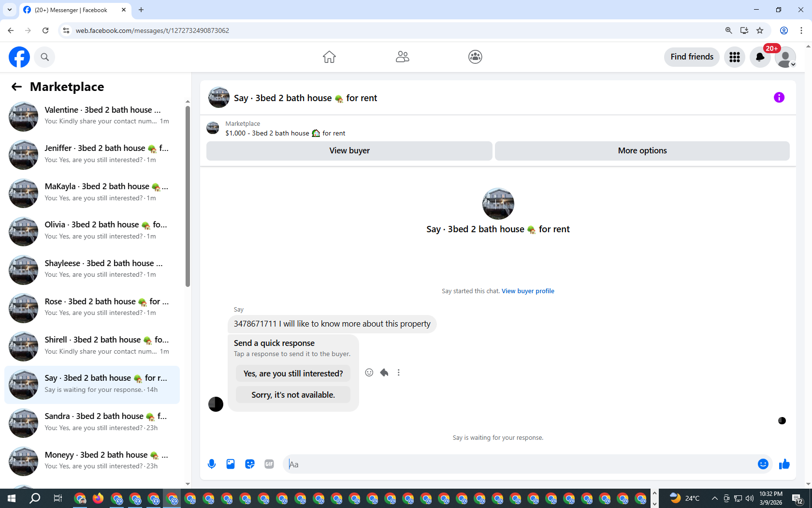Viewport: 812px width, 508px height.
Task: Reply to the message using the reply arrow
Action: [384, 373]
